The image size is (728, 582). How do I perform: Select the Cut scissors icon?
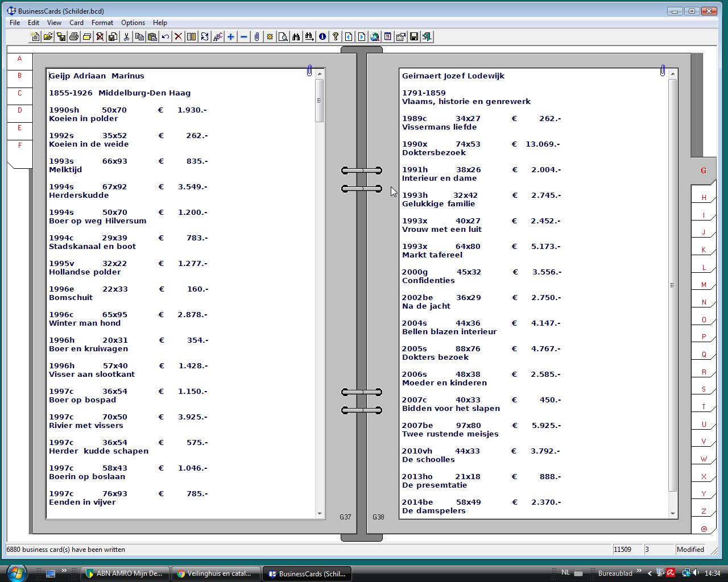[126, 37]
